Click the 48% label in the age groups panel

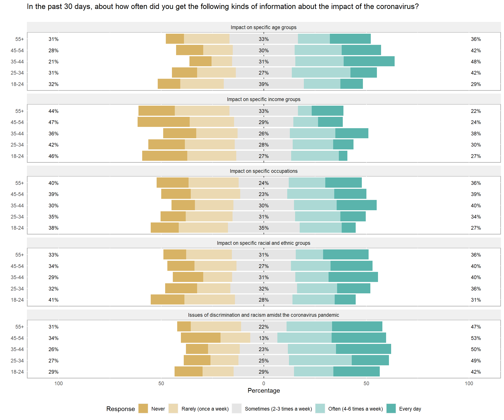click(x=476, y=62)
